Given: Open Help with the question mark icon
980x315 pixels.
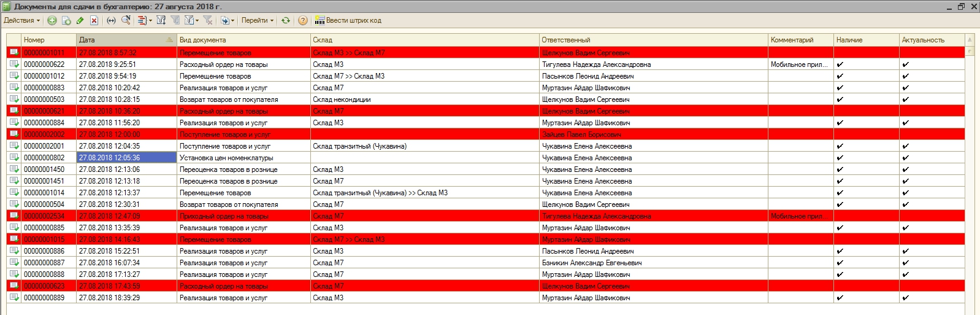Looking at the screenshot, I should (x=303, y=20).
